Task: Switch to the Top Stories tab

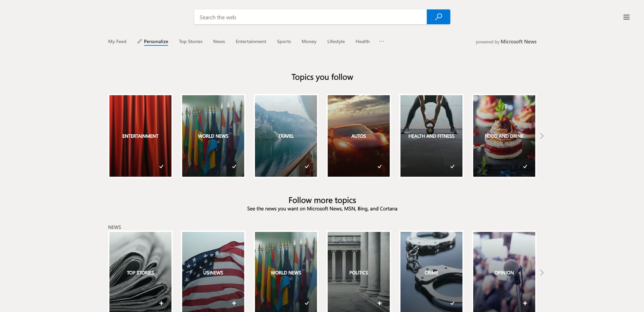Action: pyautogui.click(x=191, y=42)
